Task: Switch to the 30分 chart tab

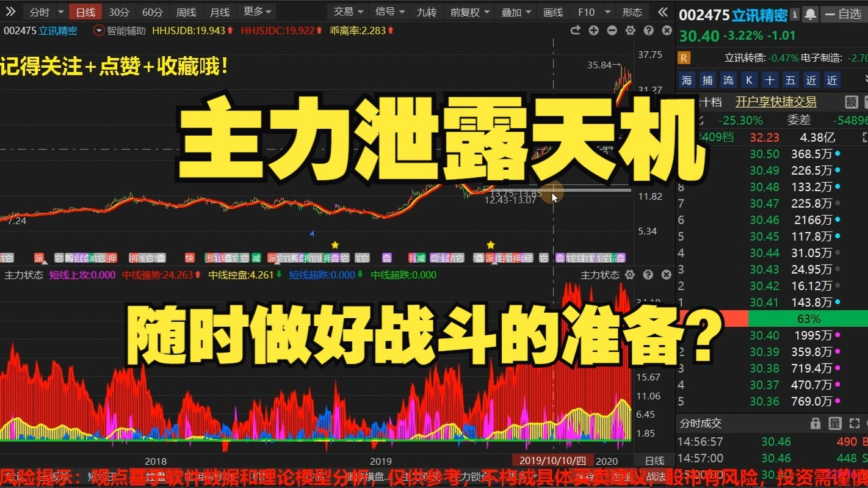Action: pyautogui.click(x=118, y=11)
